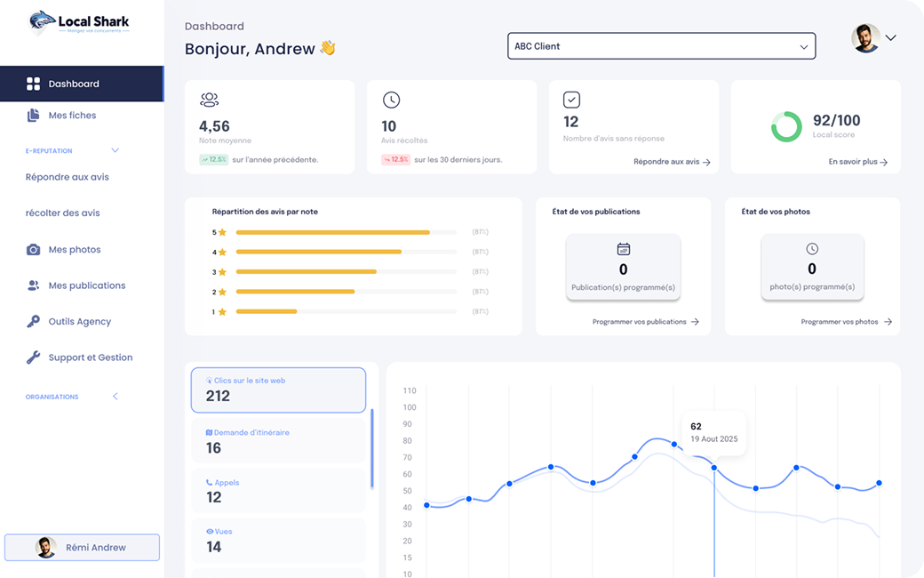This screenshot has height=578, width=924.
Task: Click the Support et Gestion wrench icon
Action: tap(33, 357)
